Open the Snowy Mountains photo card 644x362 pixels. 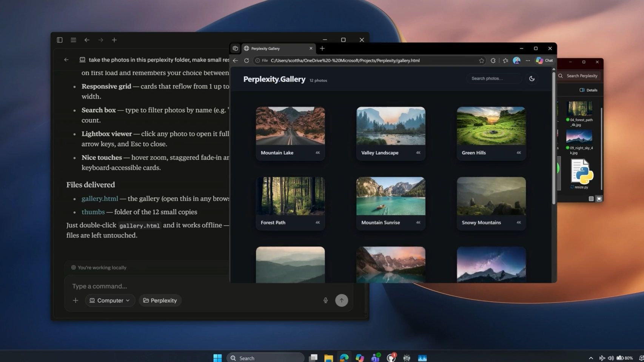coord(491,203)
